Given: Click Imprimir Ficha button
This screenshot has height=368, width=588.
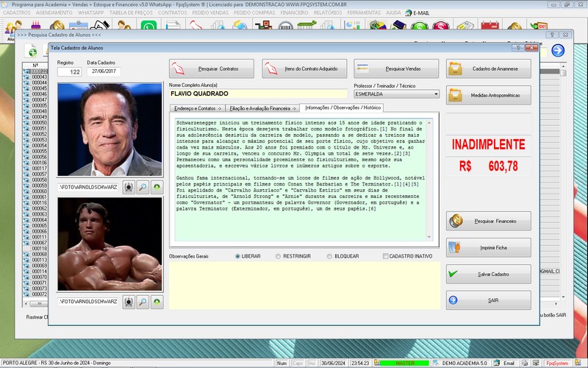Looking at the screenshot, I should 489,248.
